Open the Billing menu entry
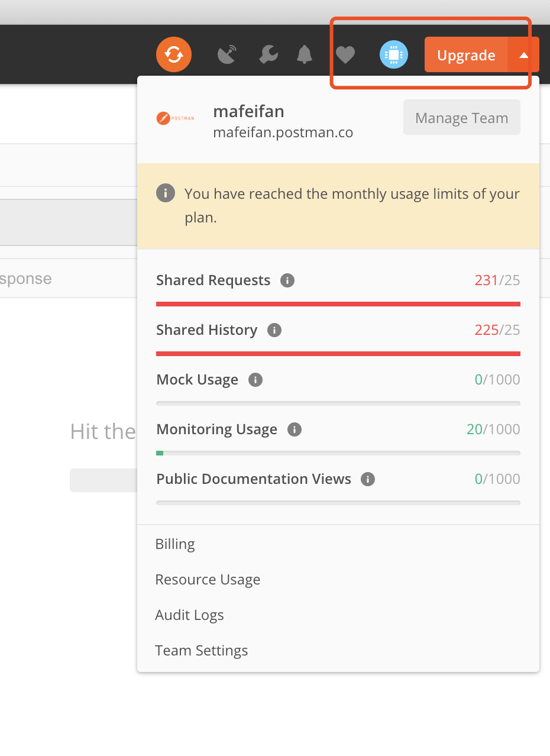The height and width of the screenshot is (756, 550). point(175,544)
